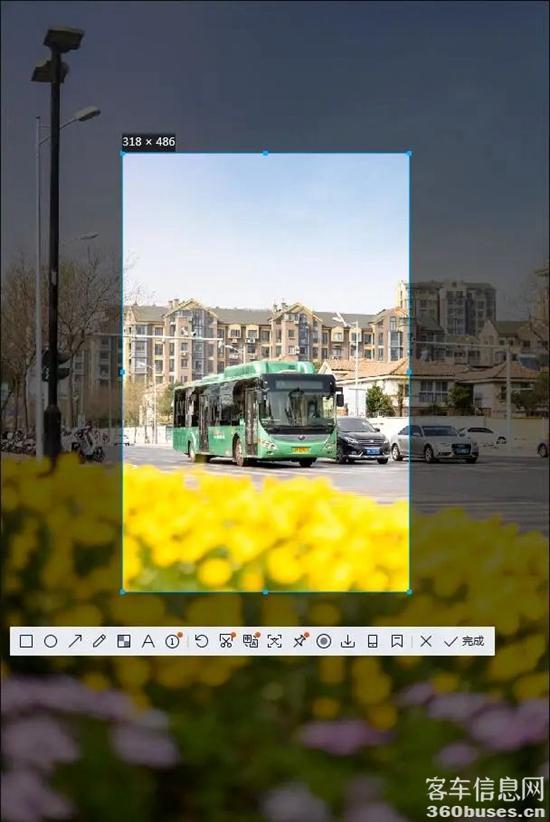Viewport: 550px width, 822px height.
Task: Save screenshot with the download icon
Action: click(x=348, y=641)
